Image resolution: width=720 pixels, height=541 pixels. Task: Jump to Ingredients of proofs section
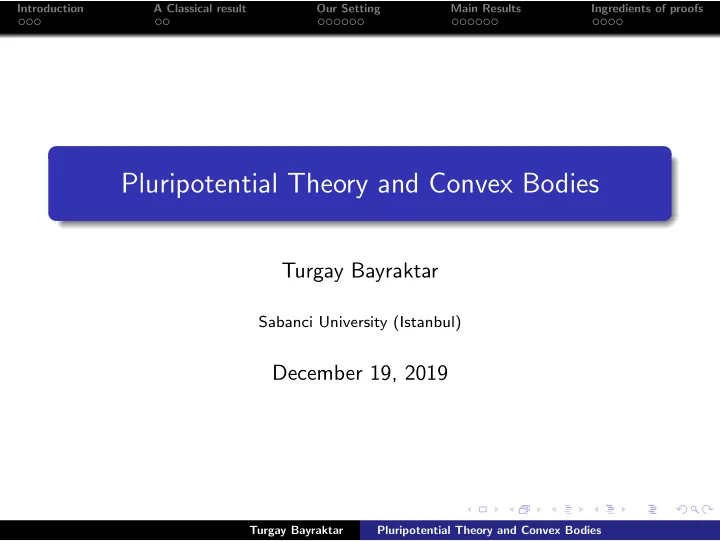(647, 9)
